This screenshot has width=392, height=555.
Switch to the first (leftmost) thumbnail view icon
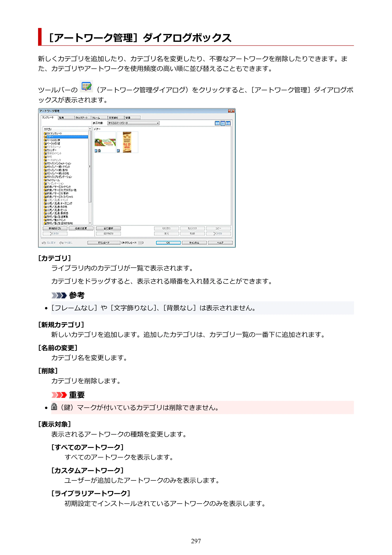tap(217, 123)
